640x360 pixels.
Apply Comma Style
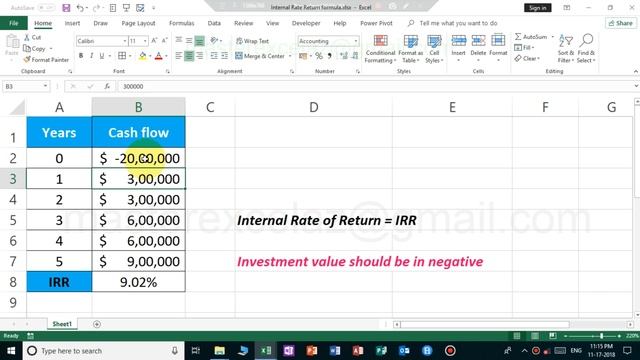coord(329,56)
